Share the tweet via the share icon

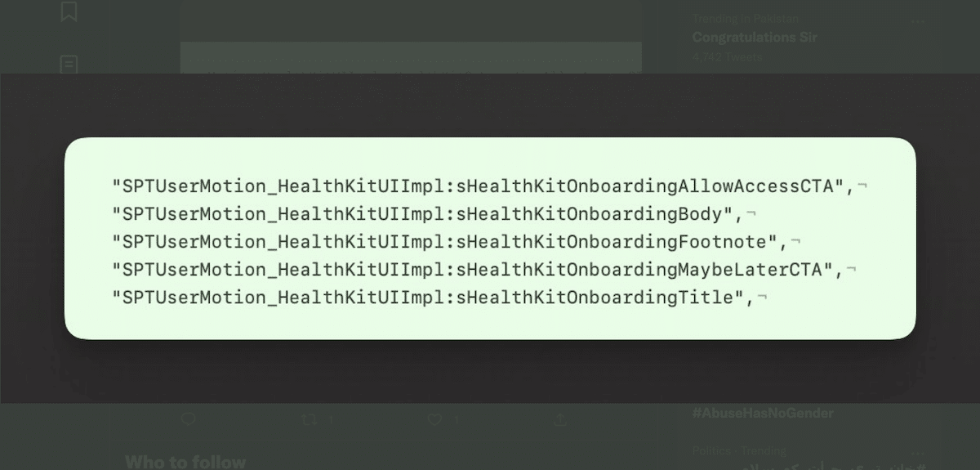(560, 419)
